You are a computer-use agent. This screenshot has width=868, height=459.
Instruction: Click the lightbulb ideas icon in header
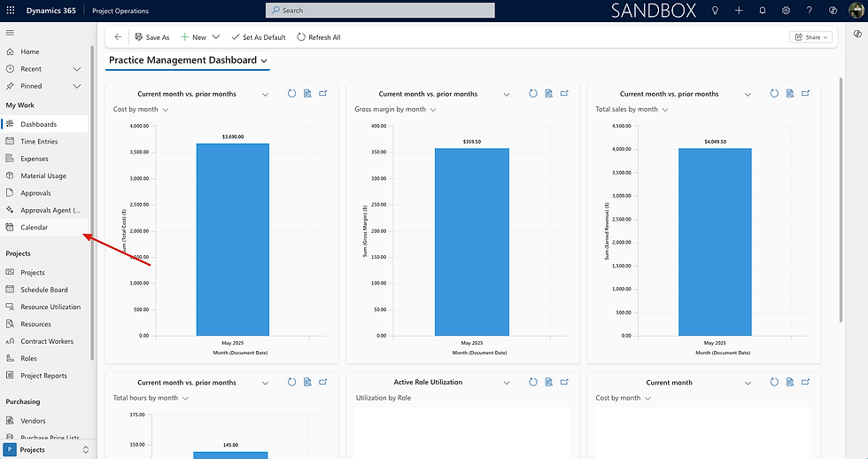[716, 11]
